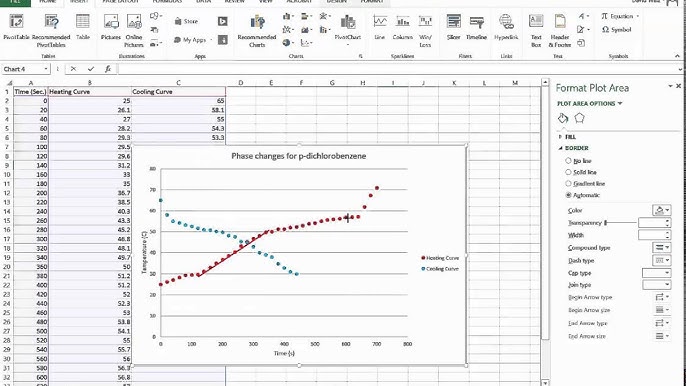This screenshot has width=686, height=386.
Task: Click the Insert Function fx button
Action: pyautogui.click(x=108, y=69)
